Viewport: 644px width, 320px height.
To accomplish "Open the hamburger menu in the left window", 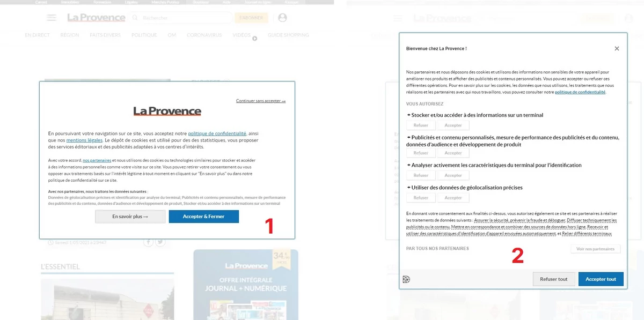I will point(52,18).
